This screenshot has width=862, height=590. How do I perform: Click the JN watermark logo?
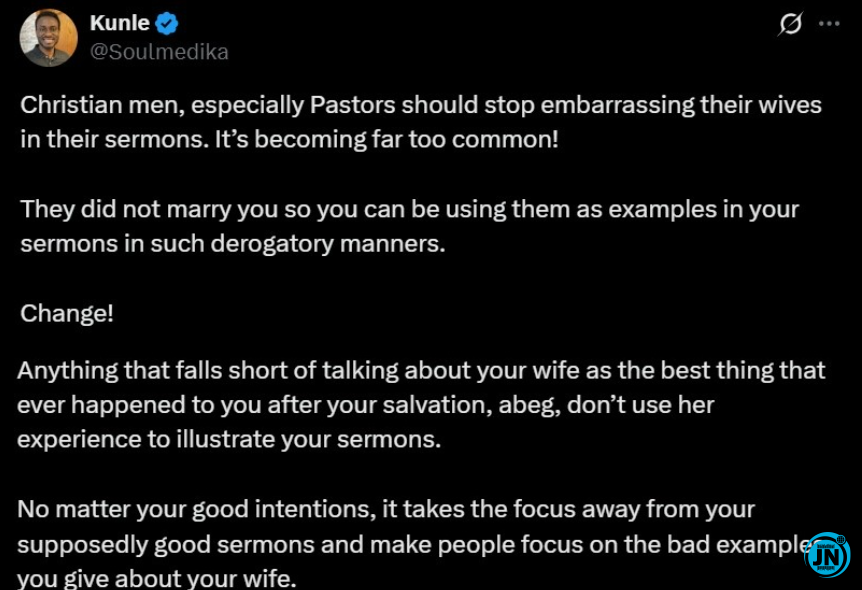point(827,555)
